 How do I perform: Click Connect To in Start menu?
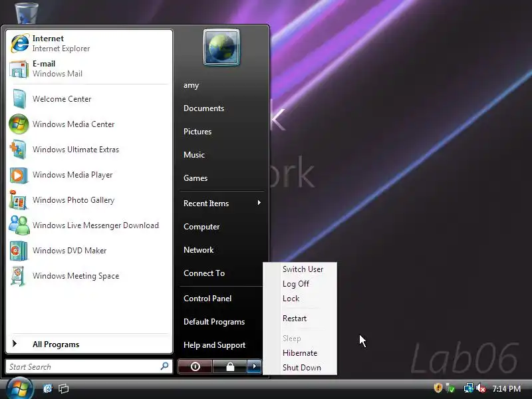click(204, 273)
